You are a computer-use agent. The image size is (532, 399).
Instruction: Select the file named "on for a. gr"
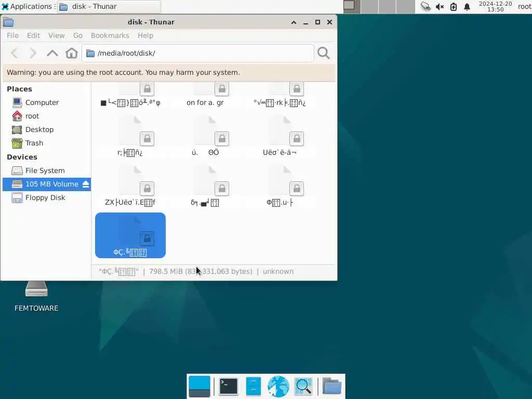205,96
